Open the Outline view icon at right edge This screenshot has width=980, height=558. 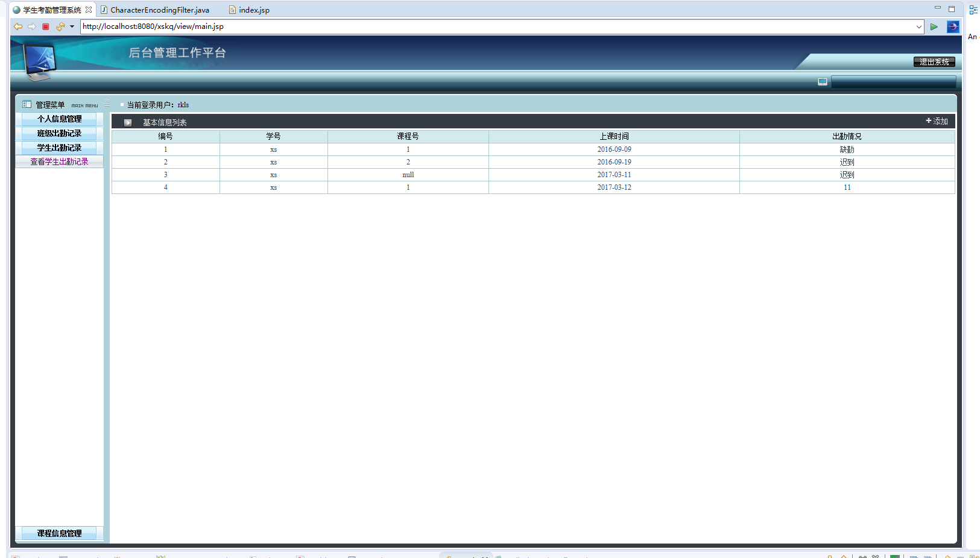[x=973, y=10]
